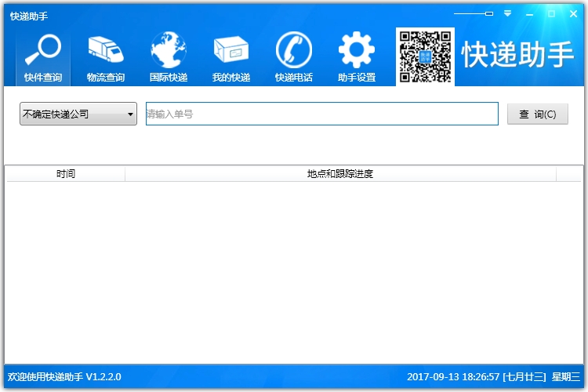Image resolution: width=588 pixels, height=392 pixels.
Task: Maximize the 快递助手 window
Action: [551, 13]
